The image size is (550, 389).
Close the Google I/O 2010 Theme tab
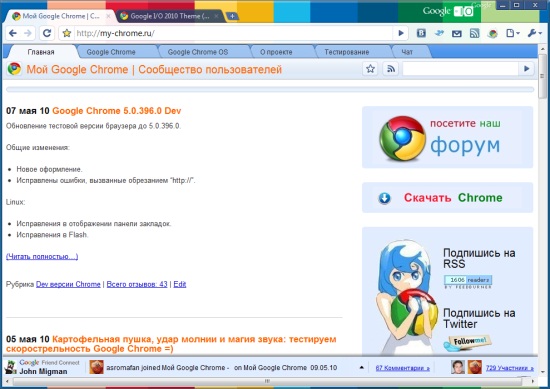coord(216,16)
